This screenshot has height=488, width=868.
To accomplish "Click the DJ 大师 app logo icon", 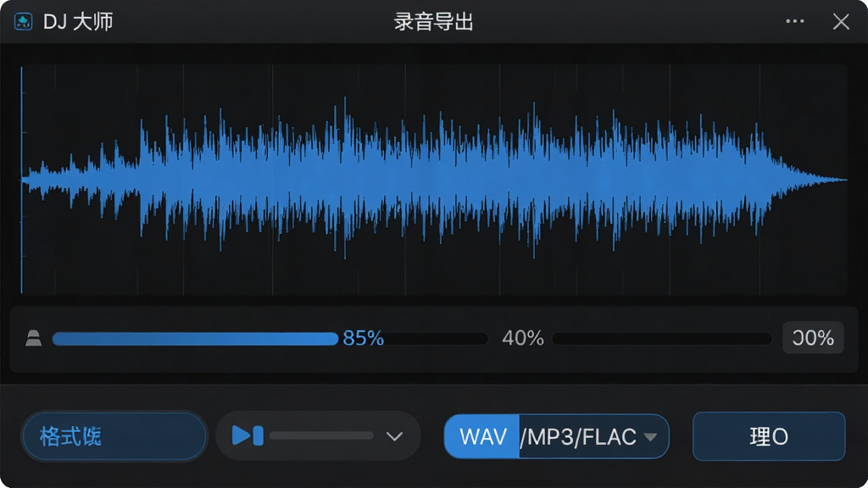I will (23, 21).
